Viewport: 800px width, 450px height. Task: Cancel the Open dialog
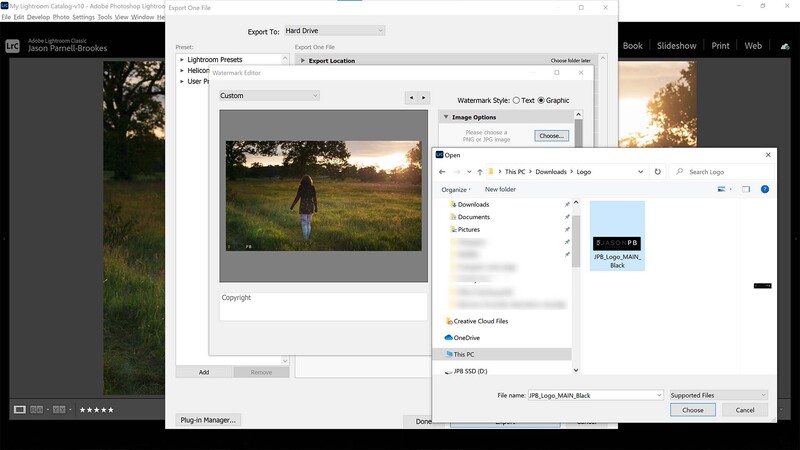pos(744,410)
